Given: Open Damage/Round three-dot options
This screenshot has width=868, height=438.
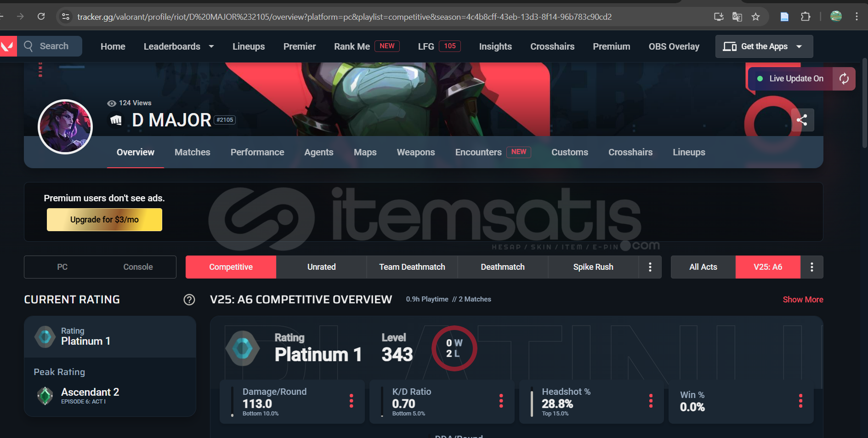Looking at the screenshot, I should click(x=352, y=401).
